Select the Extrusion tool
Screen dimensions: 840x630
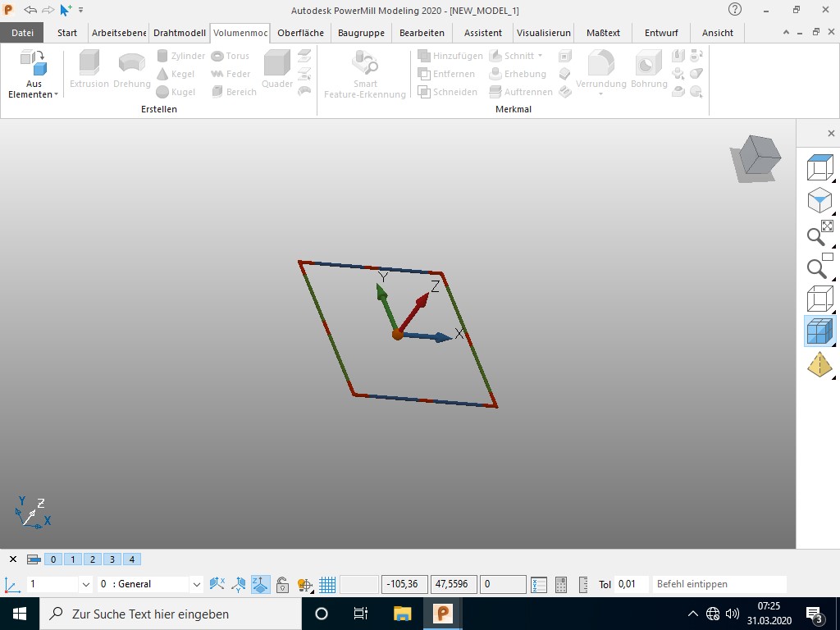pyautogui.click(x=88, y=73)
